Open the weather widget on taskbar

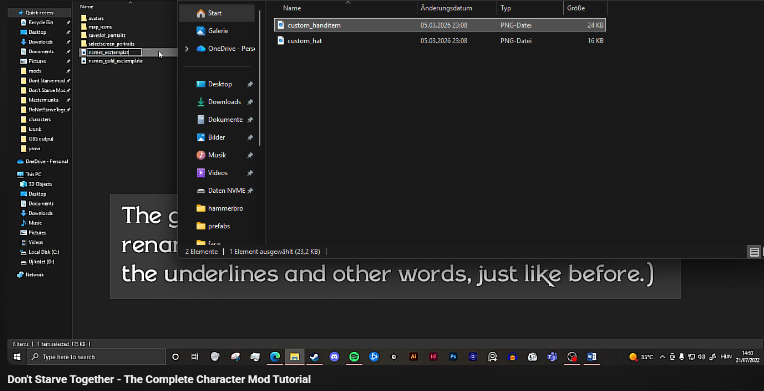click(641, 357)
